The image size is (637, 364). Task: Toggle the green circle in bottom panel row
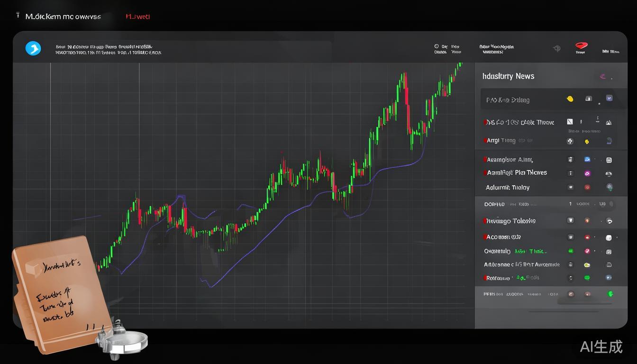(611, 294)
